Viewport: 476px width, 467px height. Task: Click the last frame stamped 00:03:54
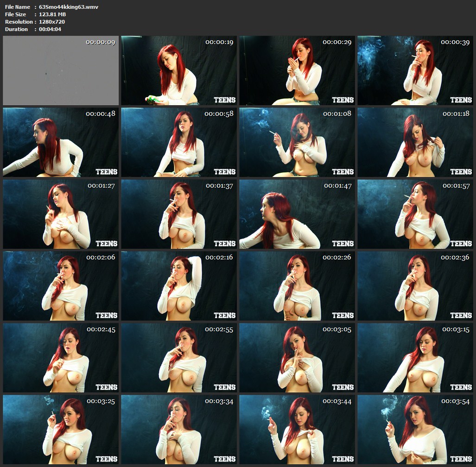pyautogui.click(x=415, y=429)
